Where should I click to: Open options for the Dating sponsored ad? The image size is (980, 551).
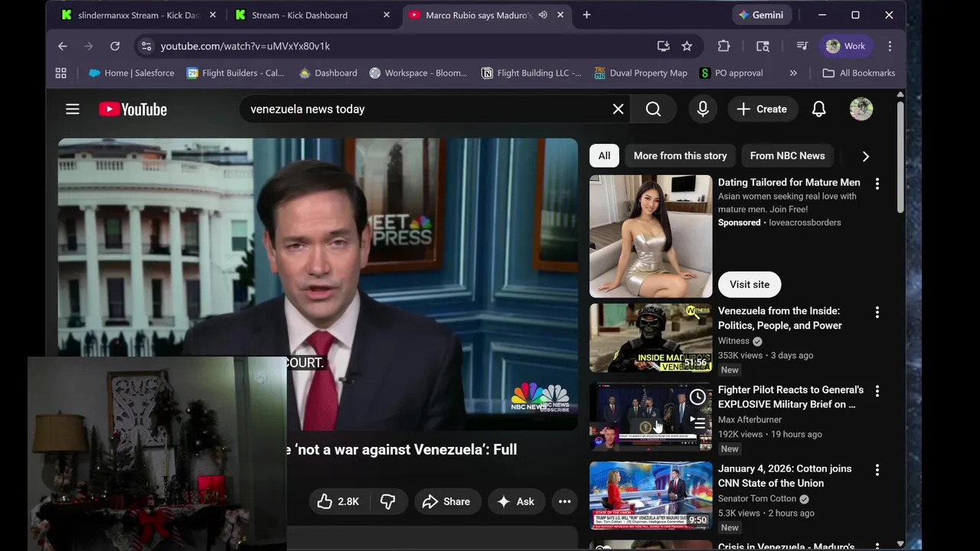(x=877, y=184)
